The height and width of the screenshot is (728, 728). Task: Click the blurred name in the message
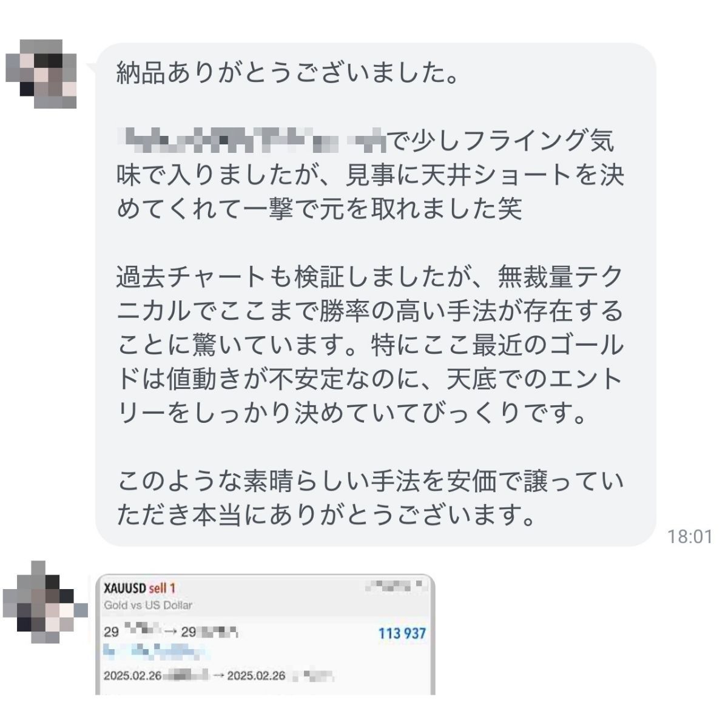pos(251,143)
